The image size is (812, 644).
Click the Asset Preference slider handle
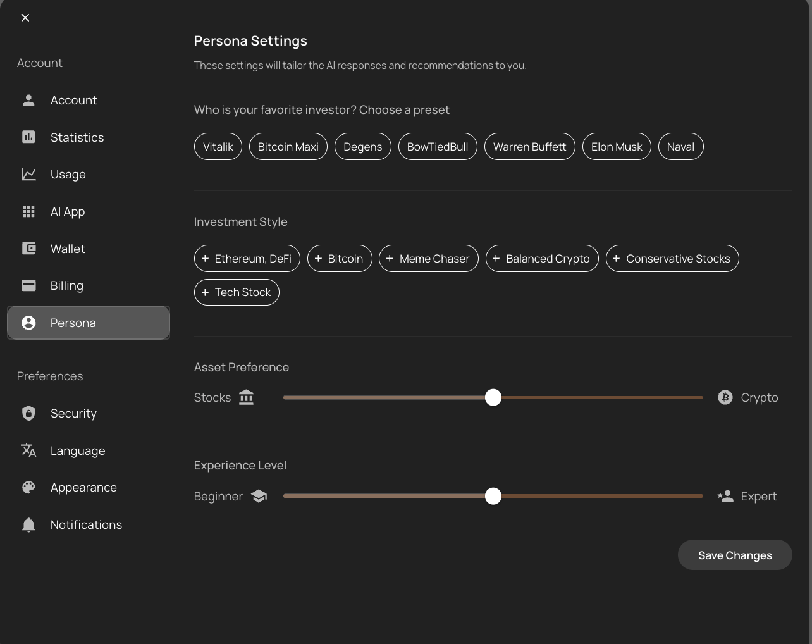[493, 397]
